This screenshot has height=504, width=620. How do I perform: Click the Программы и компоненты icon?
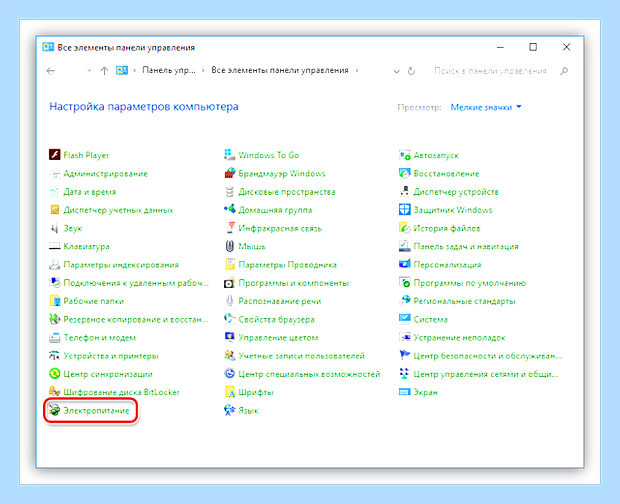(x=229, y=283)
